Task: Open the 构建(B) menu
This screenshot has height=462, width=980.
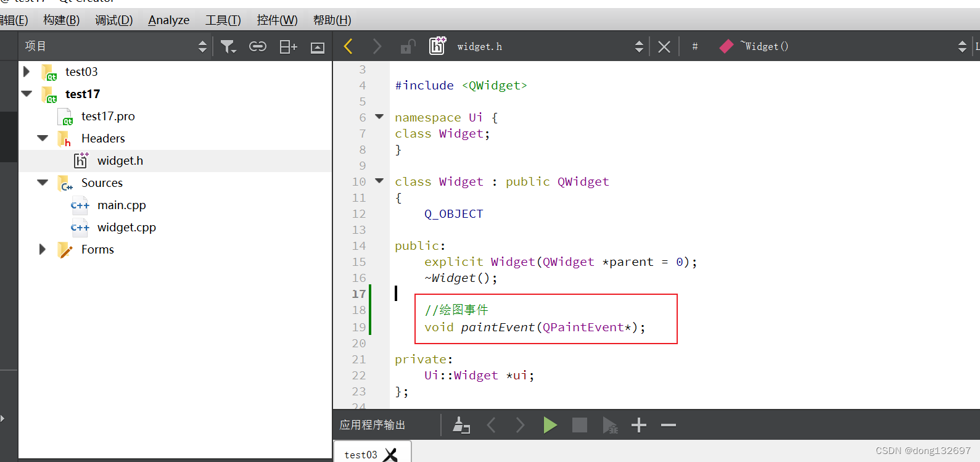Action: point(61,20)
